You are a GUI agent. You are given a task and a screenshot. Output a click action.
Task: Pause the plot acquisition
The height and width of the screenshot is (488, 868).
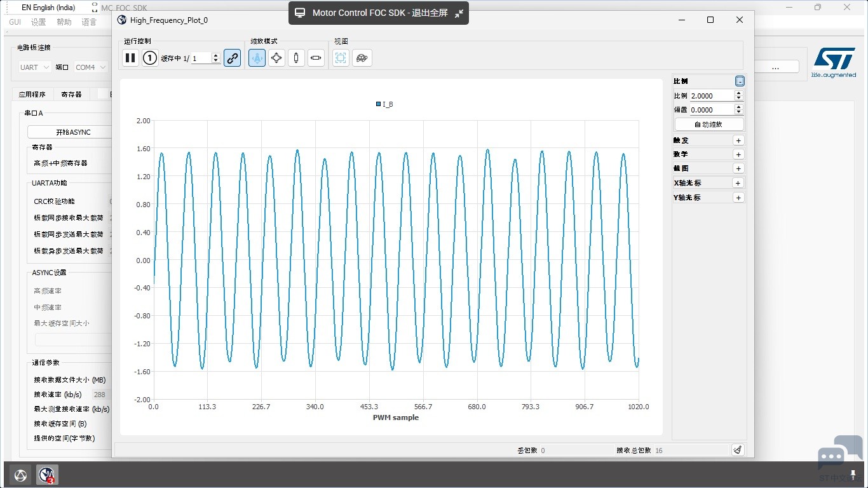coord(130,58)
